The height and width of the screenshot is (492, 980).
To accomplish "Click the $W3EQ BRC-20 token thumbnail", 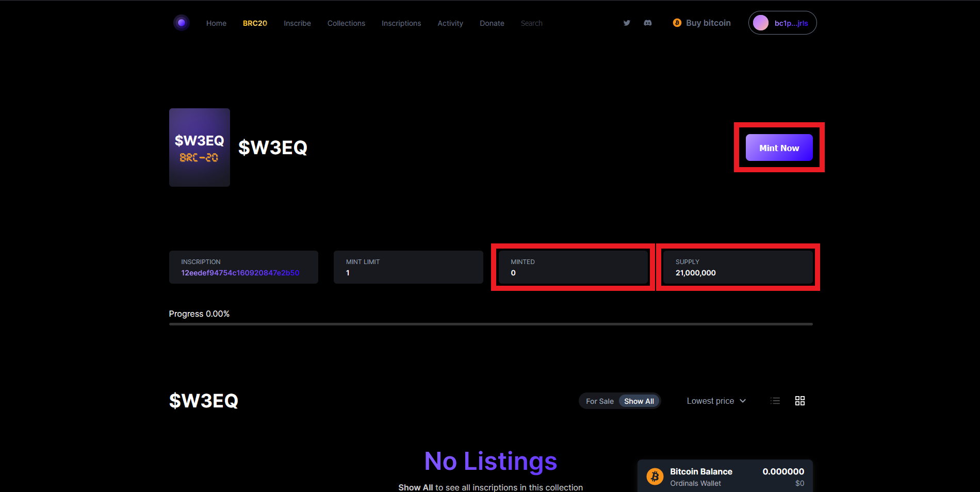I will tap(200, 147).
